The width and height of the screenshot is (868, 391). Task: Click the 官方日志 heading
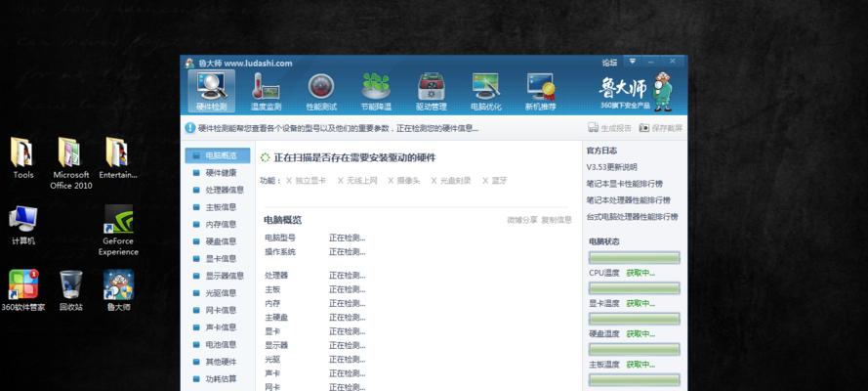(601, 151)
